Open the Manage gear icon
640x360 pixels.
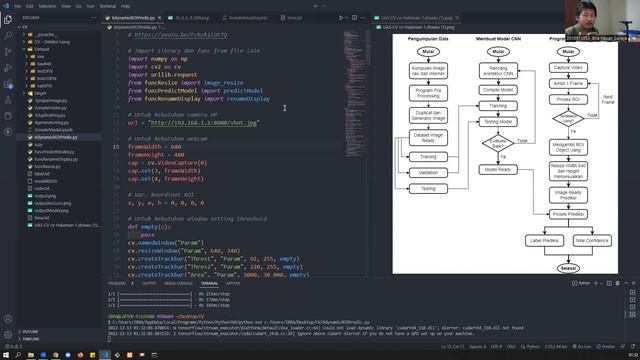(8, 335)
